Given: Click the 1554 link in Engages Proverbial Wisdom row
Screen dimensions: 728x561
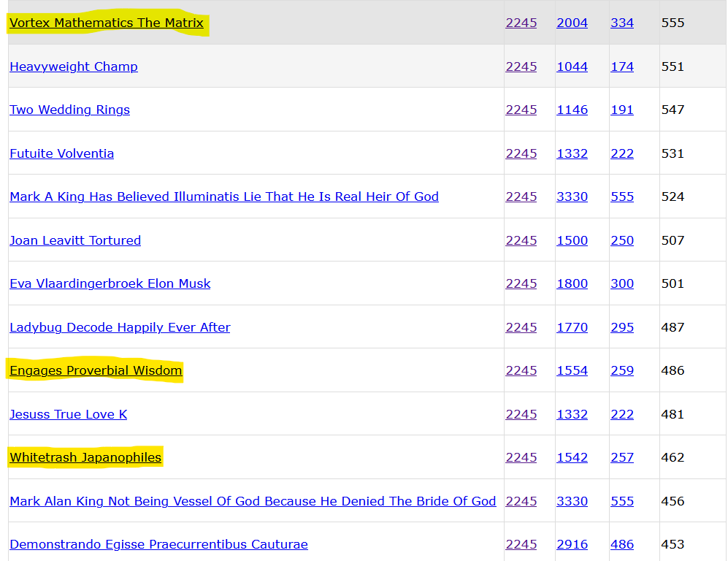Looking at the screenshot, I should [572, 370].
